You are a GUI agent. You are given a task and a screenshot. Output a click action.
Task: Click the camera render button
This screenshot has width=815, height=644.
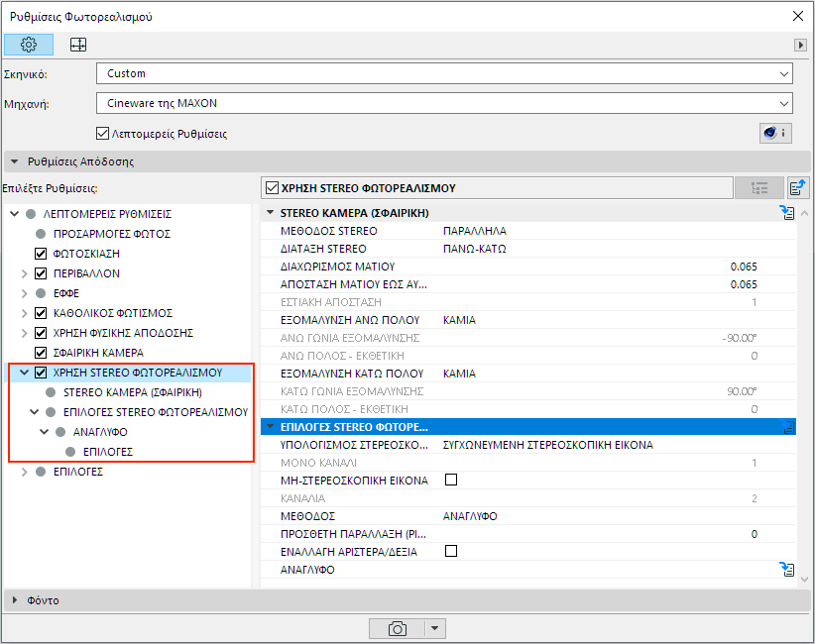coord(397,629)
